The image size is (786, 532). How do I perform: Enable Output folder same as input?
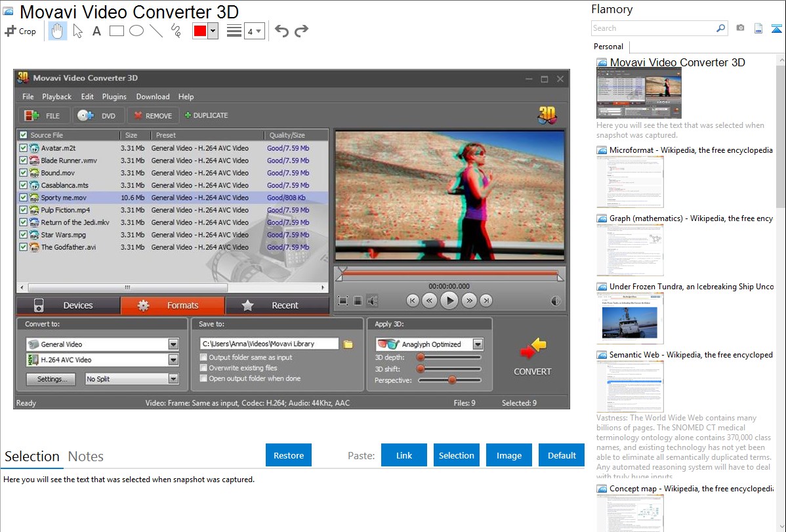[203, 358]
